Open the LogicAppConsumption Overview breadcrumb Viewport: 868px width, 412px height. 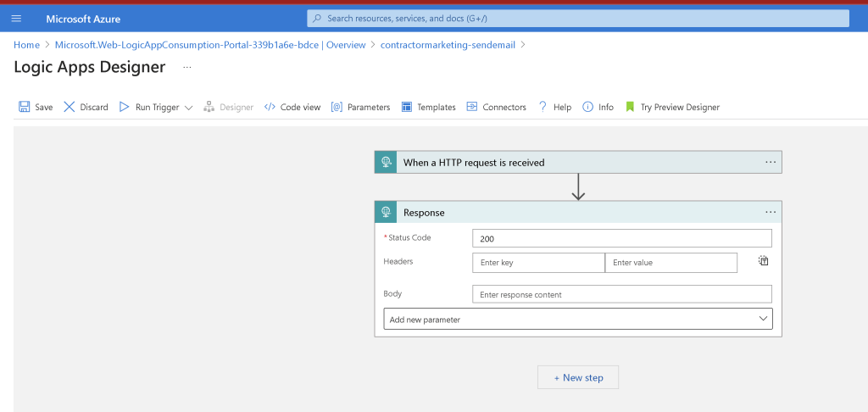tap(210, 45)
